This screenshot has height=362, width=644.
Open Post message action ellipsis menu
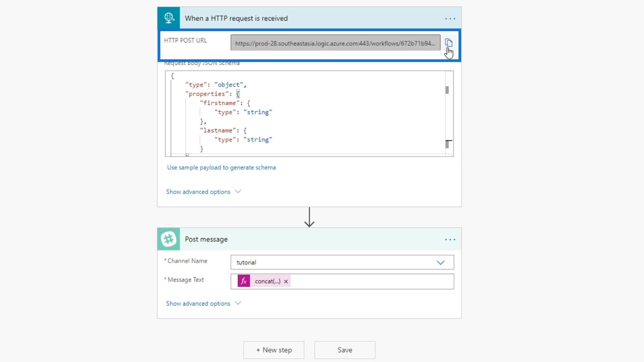tap(450, 239)
